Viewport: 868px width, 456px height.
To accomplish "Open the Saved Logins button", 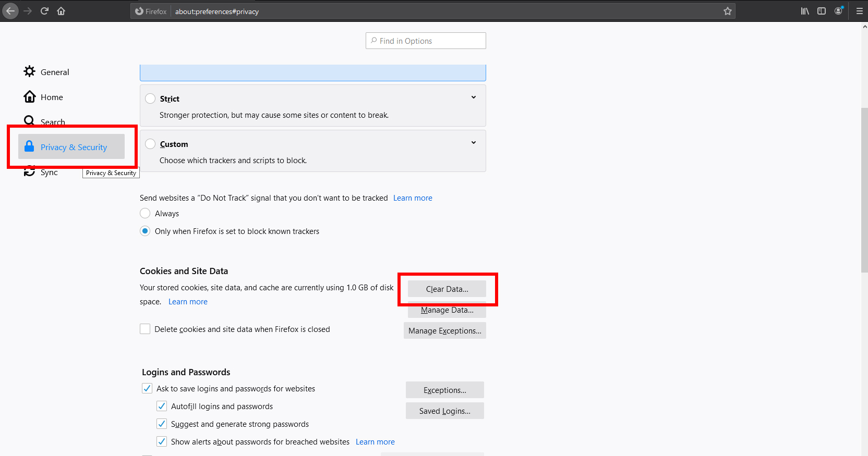I will (x=444, y=411).
